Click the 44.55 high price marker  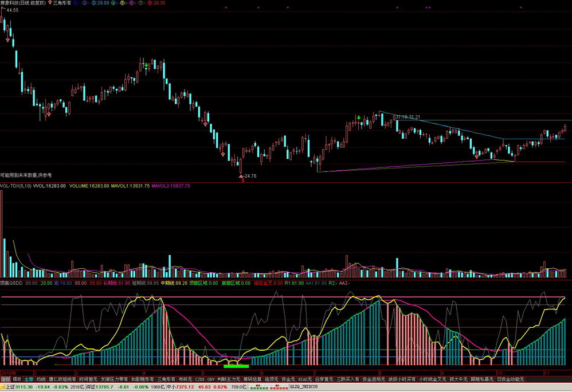(12, 10)
